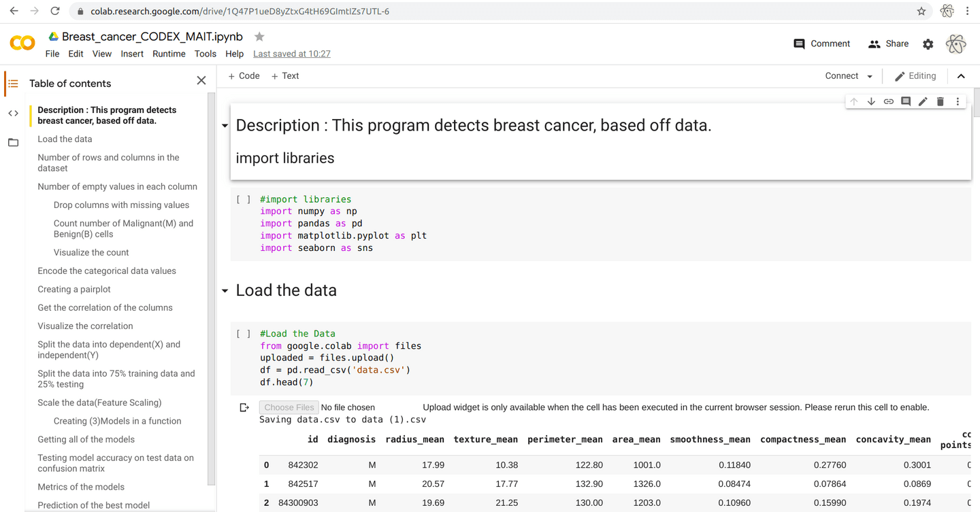Add a comment on the cell via toolbar icon

pyautogui.click(x=906, y=101)
